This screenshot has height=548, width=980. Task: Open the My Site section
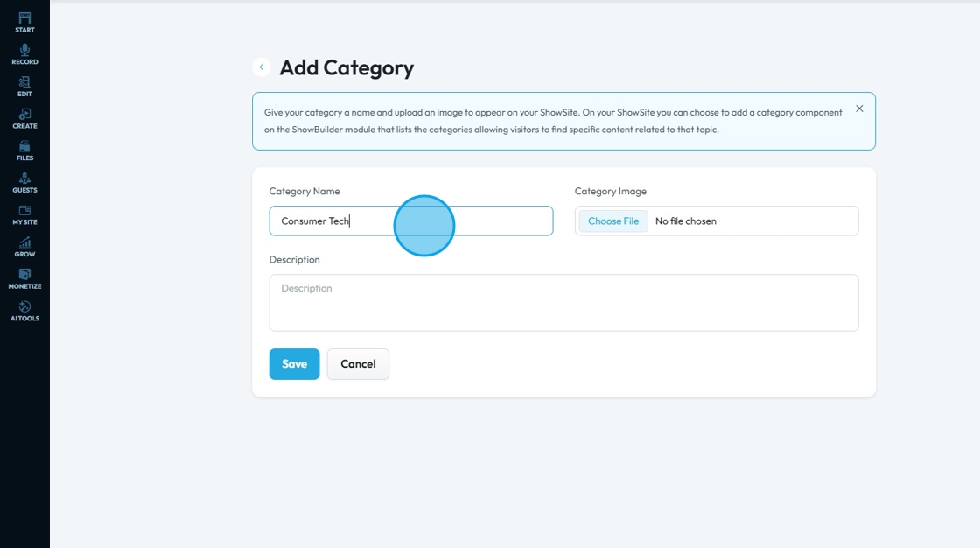tap(24, 215)
